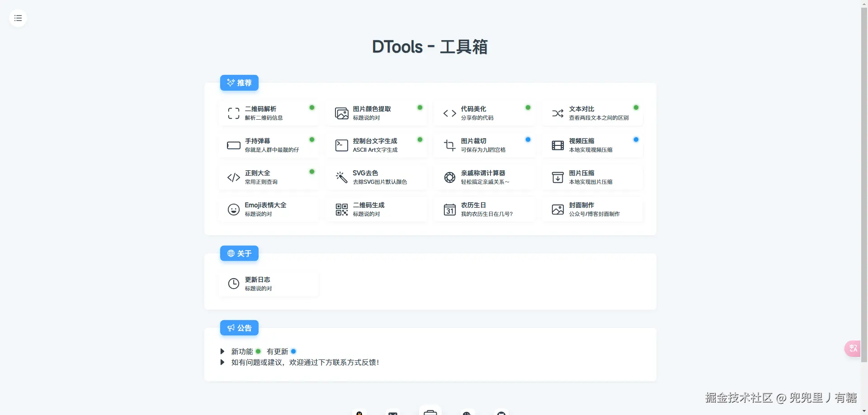Image resolution: width=868 pixels, height=415 pixels.
Task: Expand the 如有问题或建议 disclosure triangle
Action: coord(222,362)
